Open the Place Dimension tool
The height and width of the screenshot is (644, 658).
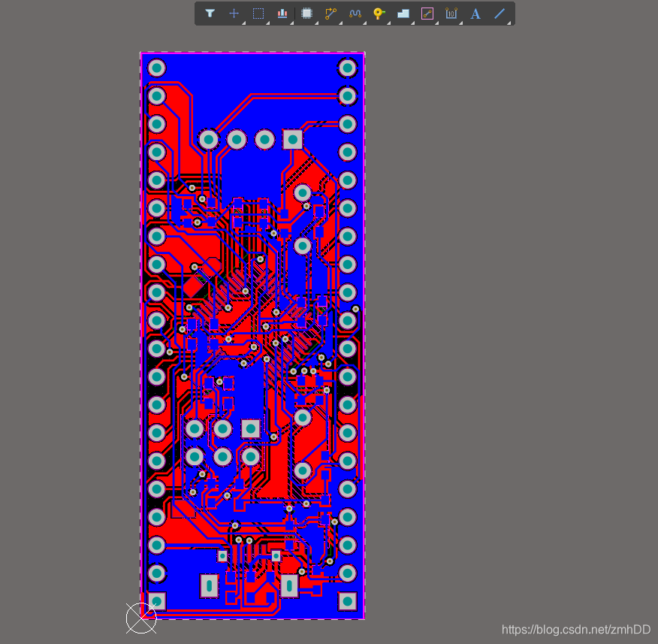click(451, 13)
